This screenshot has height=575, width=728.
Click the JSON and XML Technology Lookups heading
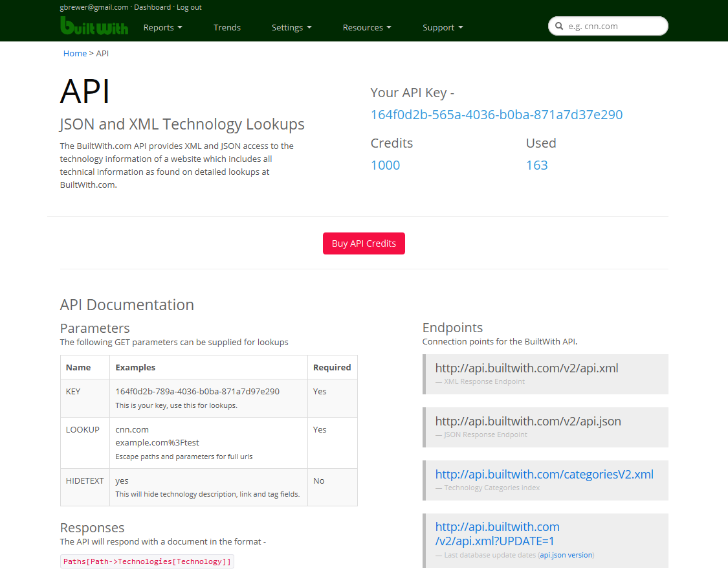[x=182, y=124]
